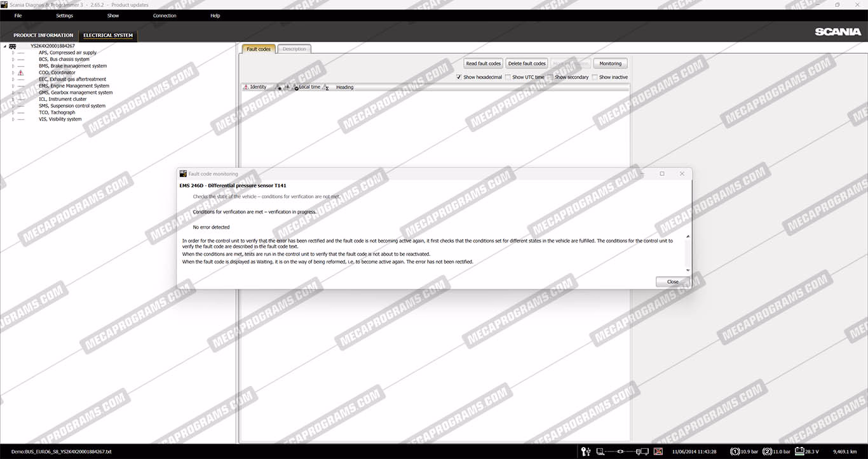
Task: Toggle the Show secondary checkbox
Action: [550, 77]
